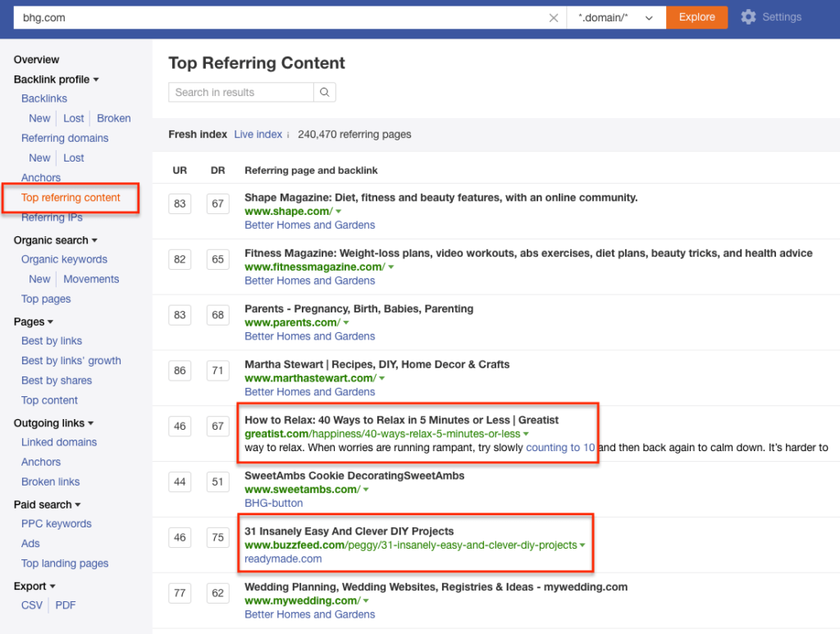Collapse the Export section
Image resolution: width=840 pixels, height=634 pixels.
pos(34,586)
